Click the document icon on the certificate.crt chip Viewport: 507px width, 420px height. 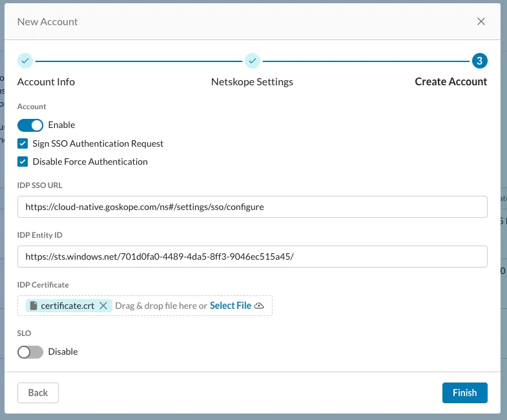tap(34, 306)
